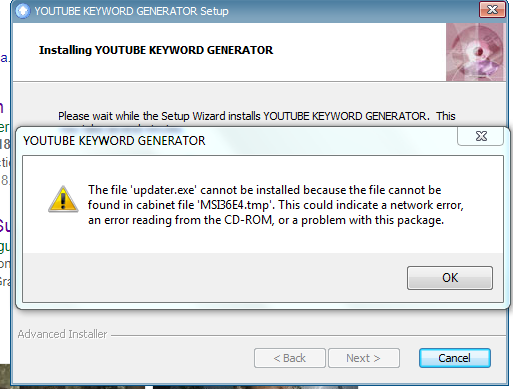Click the disabled Next button
Screen dimensions: 513x389
click(x=364, y=358)
